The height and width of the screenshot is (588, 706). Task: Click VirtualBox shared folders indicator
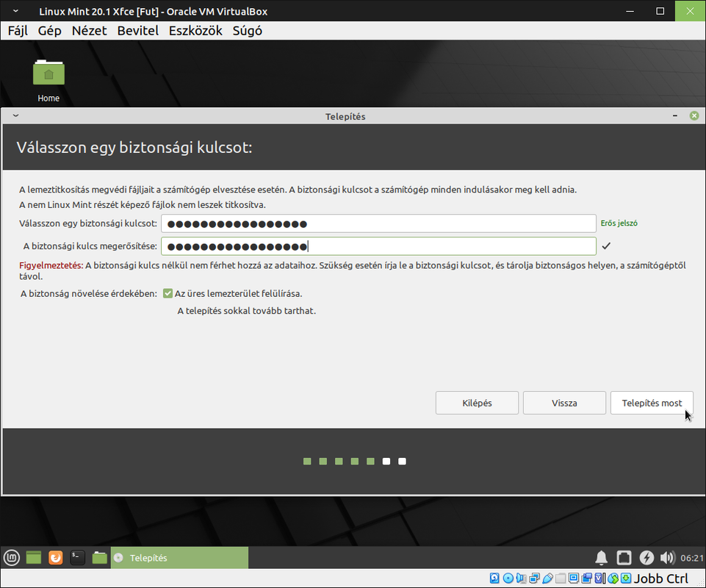tap(561, 578)
